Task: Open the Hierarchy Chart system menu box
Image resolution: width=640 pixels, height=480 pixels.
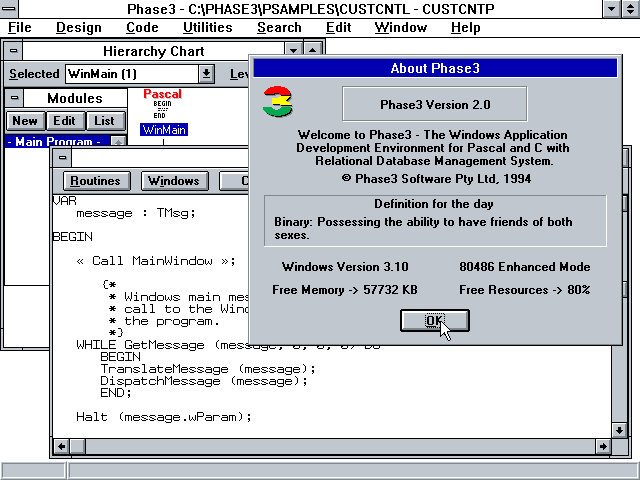Action: pos(13,51)
